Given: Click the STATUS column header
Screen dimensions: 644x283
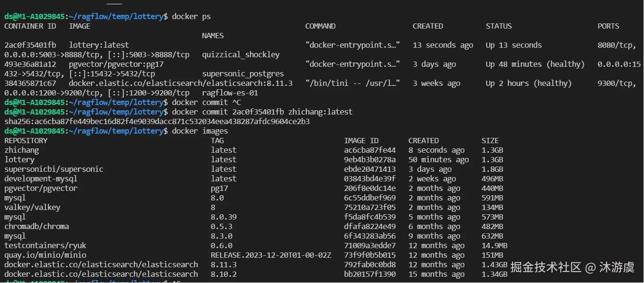Looking at the screenshot, I should (x=498, y=26).
